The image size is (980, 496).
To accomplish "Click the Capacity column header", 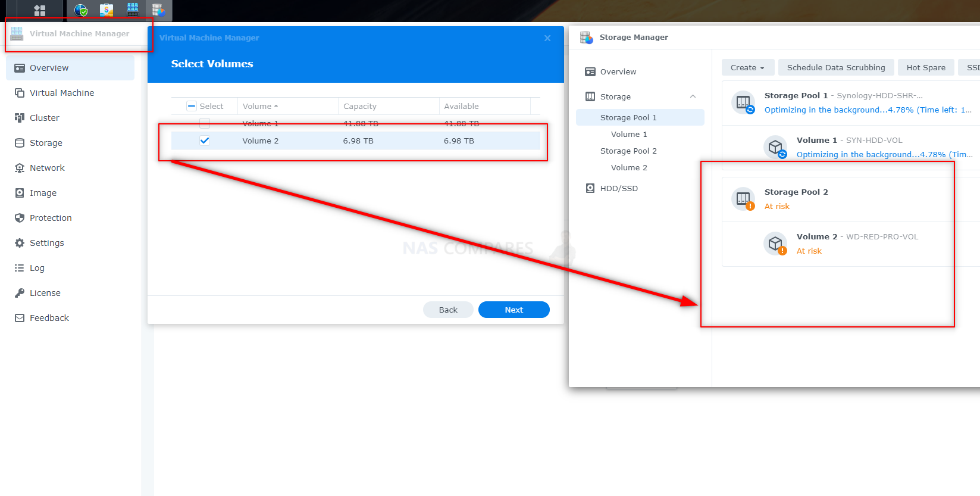I will coord(389,106).
